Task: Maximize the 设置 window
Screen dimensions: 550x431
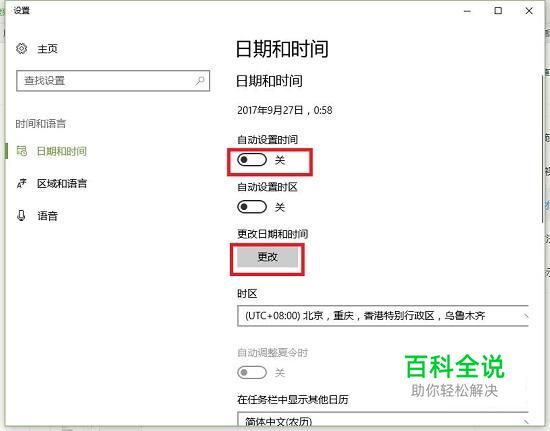Action: point(498,11)
